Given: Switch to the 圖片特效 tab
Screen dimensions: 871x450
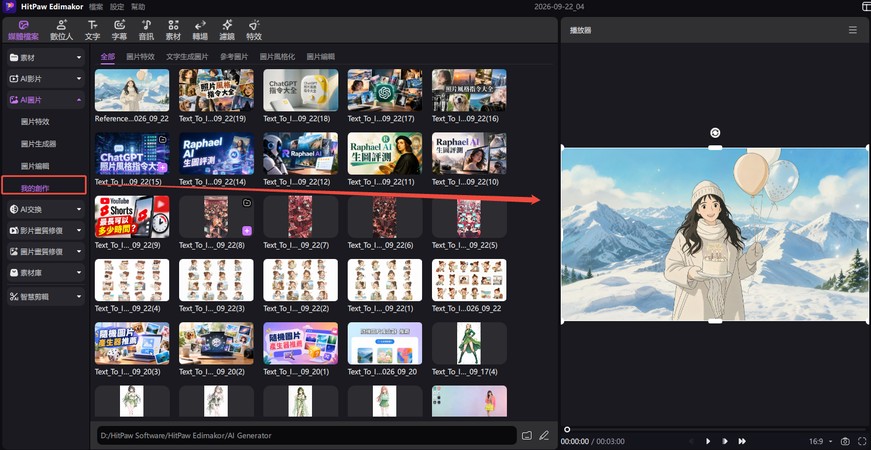Looking at the screenshot, I should tap(140, 57).
